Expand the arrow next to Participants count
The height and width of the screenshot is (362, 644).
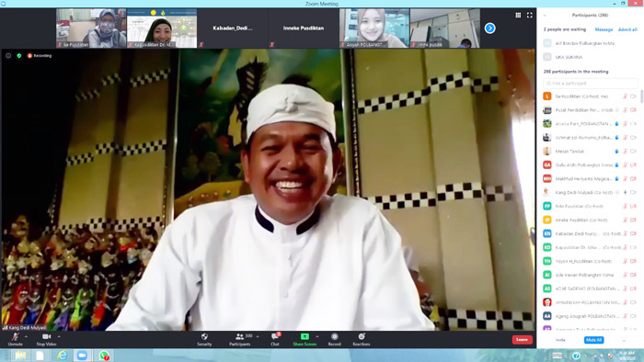(x=258, y=336)
